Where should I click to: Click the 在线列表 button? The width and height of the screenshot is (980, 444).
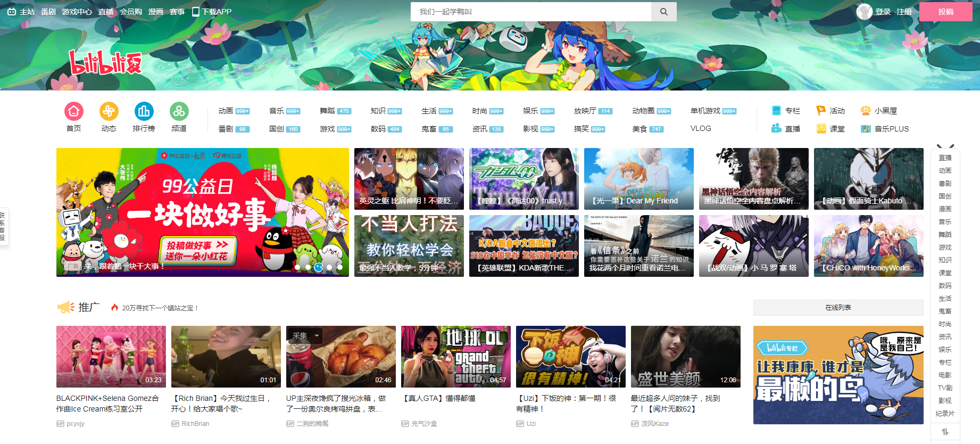[x=838, y=308]
